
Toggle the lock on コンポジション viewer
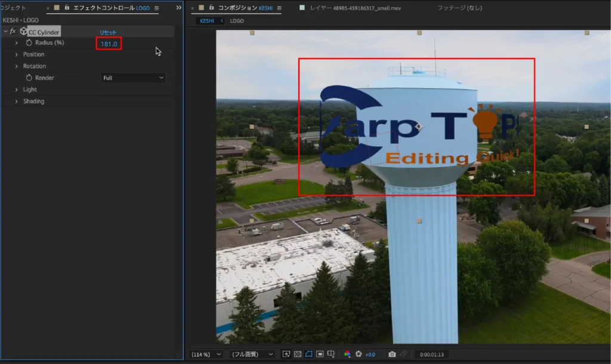click(x=212, y=7)
